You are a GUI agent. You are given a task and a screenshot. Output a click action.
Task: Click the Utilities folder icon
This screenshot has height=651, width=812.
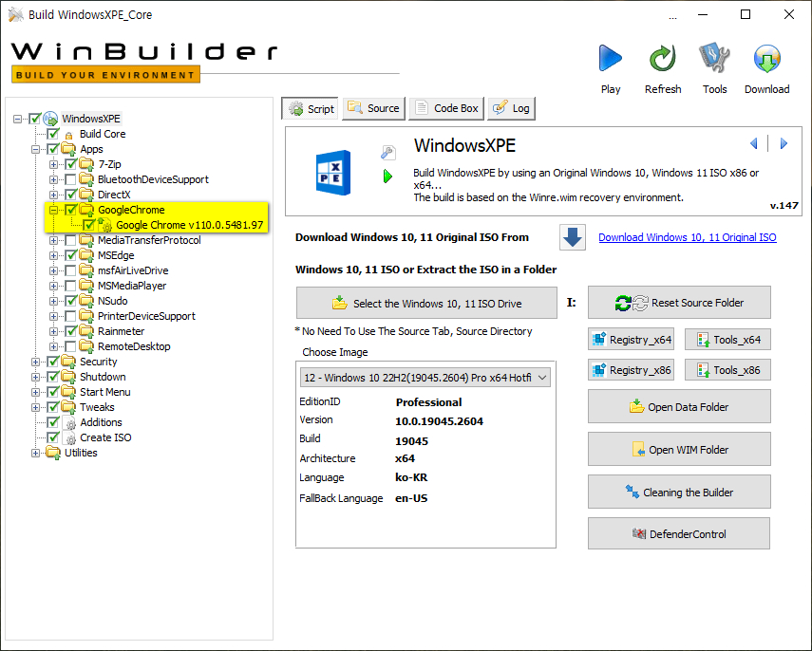53,453
